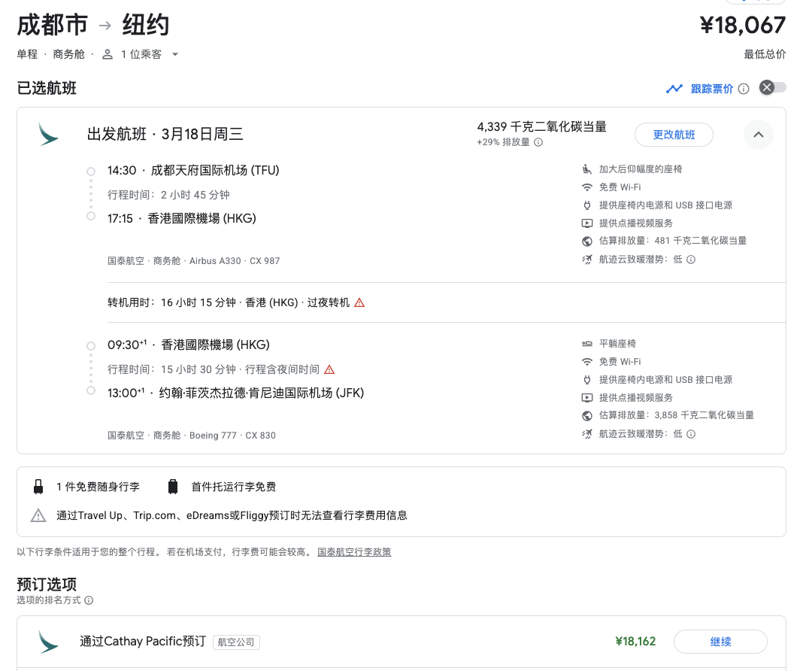The height and width of the screenshot is (671, 812).
Task: Open the passenger count dropdown arrow
Action: tap(175, 54)
